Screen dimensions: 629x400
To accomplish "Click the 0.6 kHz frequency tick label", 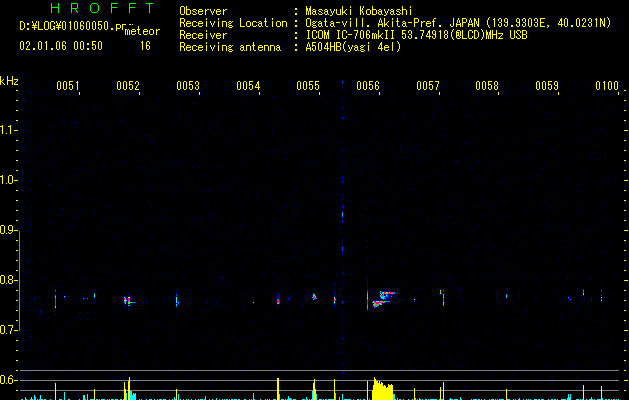I will 8,380.
